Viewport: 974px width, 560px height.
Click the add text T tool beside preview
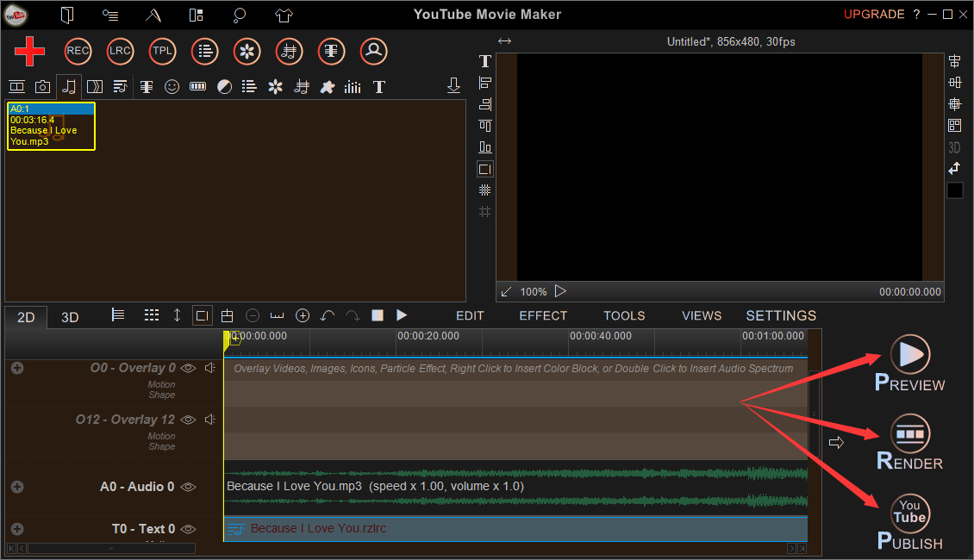(485, 61)
